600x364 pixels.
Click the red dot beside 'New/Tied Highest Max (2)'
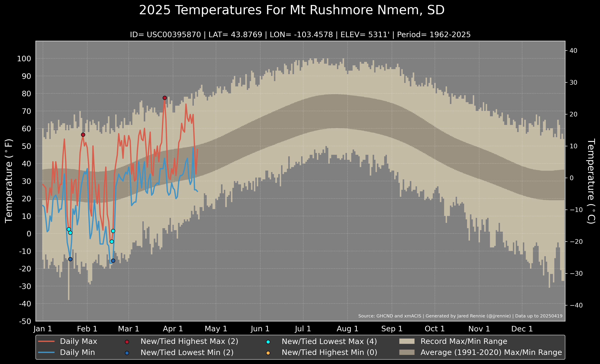tap(127, 342)
